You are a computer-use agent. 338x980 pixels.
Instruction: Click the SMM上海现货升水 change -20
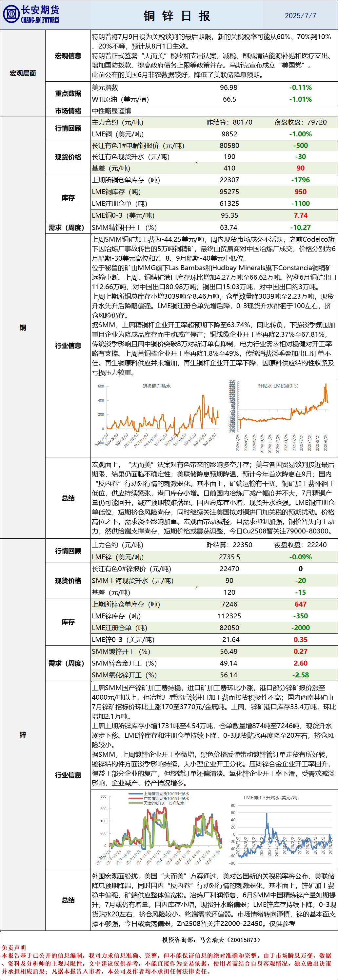[x=300, y=581]
